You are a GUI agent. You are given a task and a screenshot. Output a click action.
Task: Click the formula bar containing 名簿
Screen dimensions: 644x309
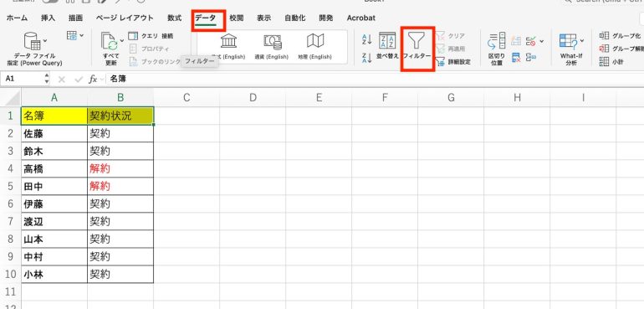(375, 79)
